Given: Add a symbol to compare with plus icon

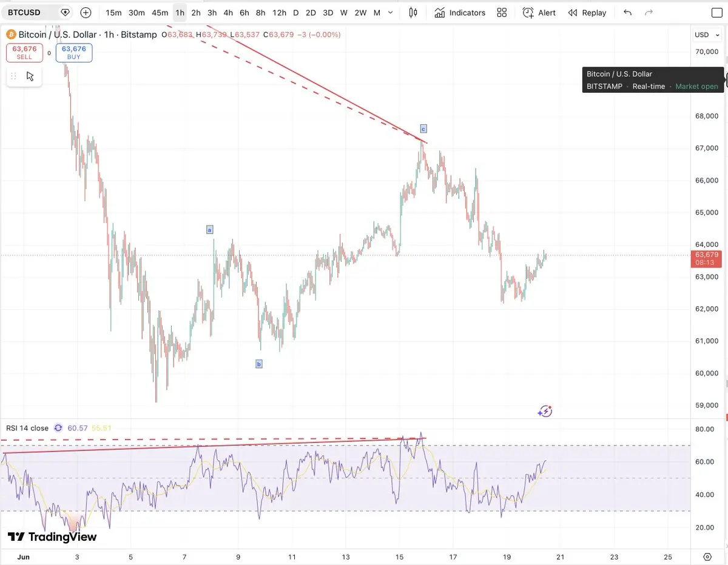Looking at the screenshot, I should click(86, 12).
